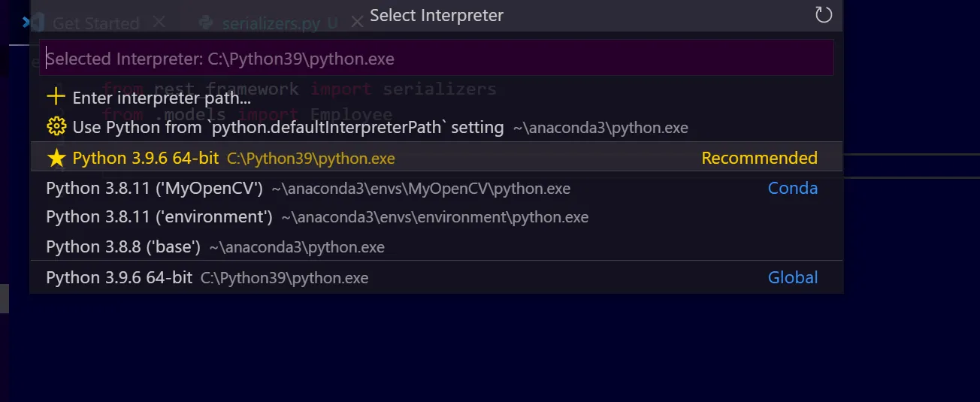Click the 'Global' group label

point(792,278)
